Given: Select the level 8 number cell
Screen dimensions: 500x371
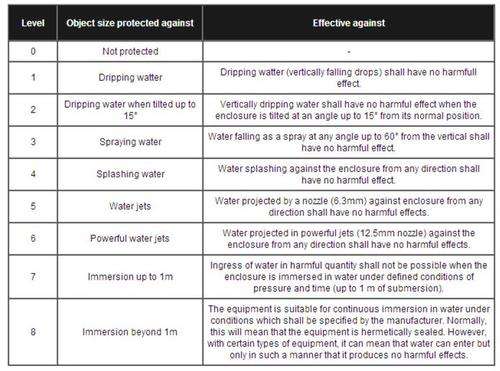Looking at the screenshot, I should 33,332.
